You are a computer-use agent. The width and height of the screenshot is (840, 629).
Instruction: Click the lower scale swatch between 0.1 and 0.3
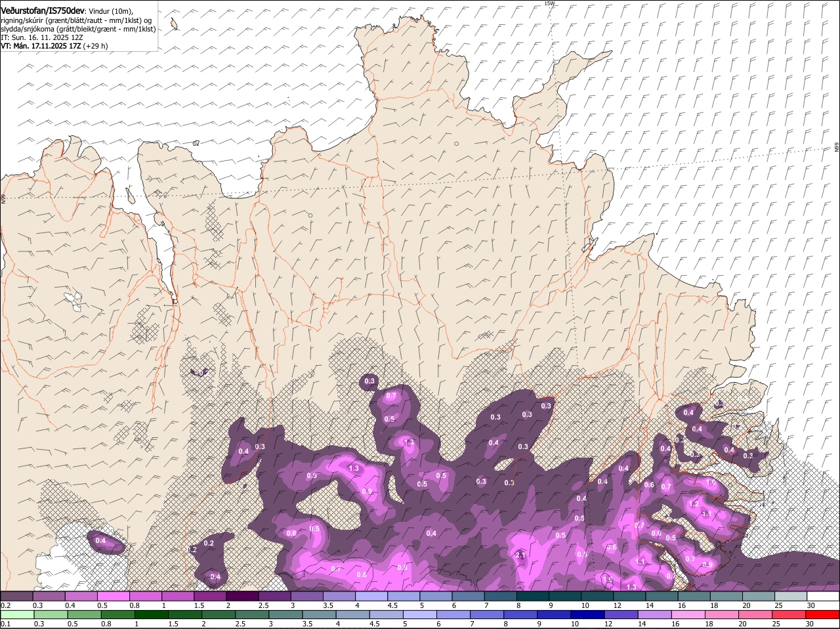tap(17, 615)
